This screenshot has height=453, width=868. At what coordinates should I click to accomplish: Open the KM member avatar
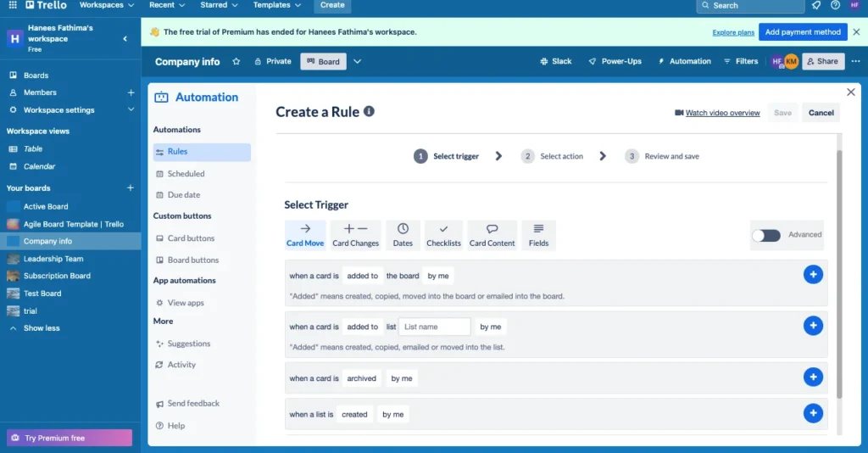click(791, 61)
